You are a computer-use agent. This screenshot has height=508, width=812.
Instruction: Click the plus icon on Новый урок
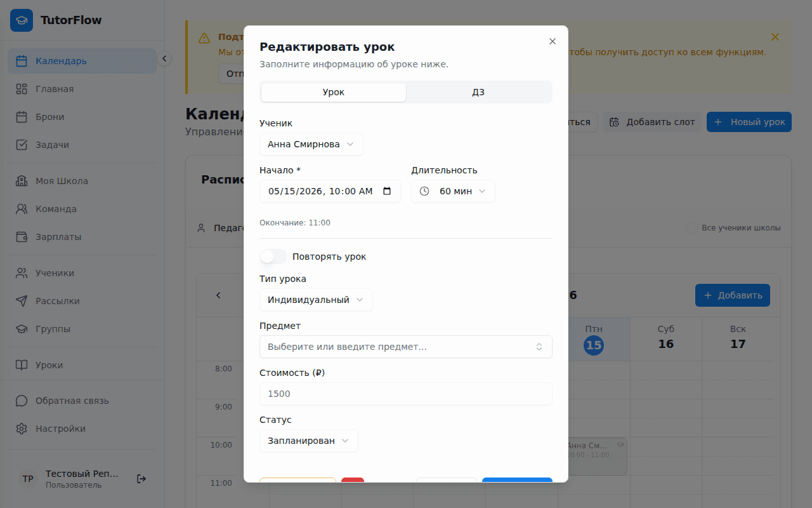[x=718, y=122]
